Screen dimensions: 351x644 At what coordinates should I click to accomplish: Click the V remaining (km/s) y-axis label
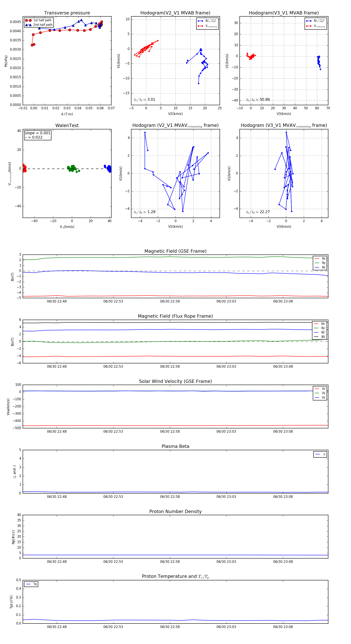10,173
